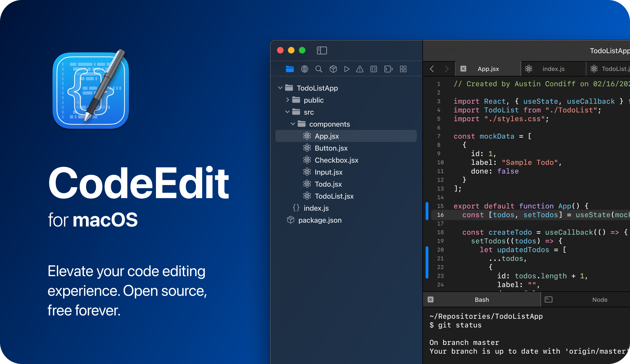The image size is (630, 364).
Task: Switch to the Node terminal tab
Action: tap(586, 300)
